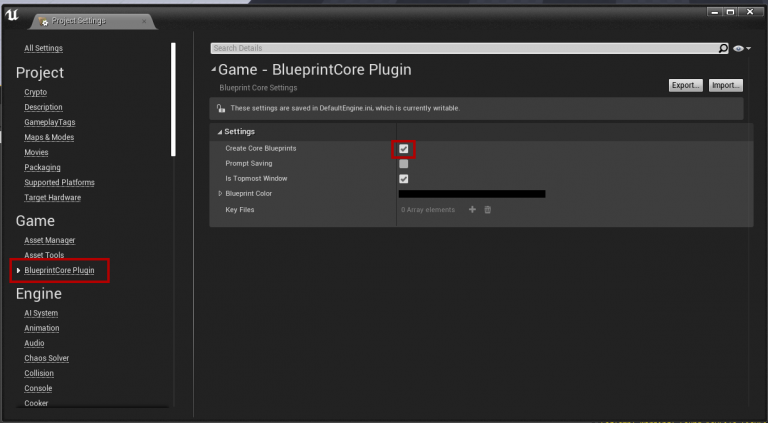This screenshot has height=423, width=768.
Task: Click the Export... button
Action: pyautogui.click(x=685, y=86)
